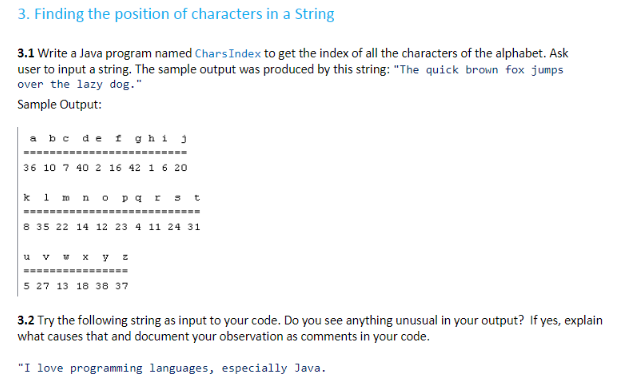The image size is (617, 391).
Task: Click the letter 'k' in second row
Action: pos(26,197)
